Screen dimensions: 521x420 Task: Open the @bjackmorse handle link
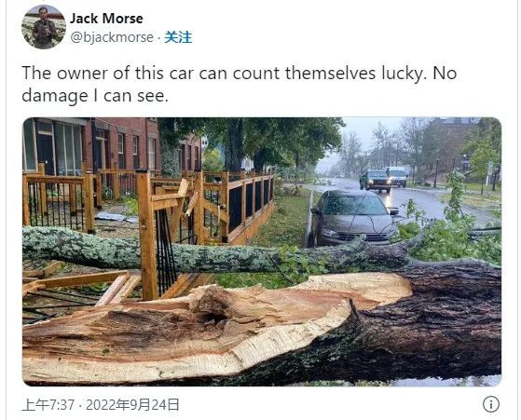112,37
